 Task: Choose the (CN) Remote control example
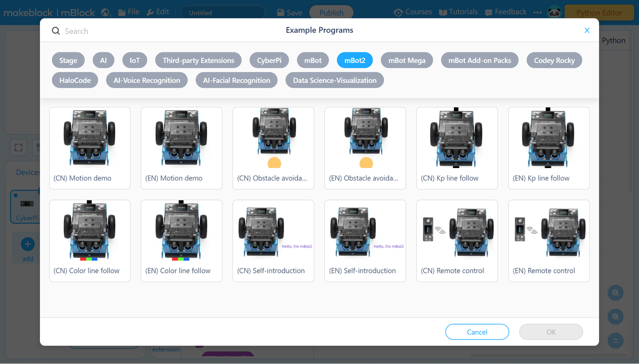coord(457,241)
